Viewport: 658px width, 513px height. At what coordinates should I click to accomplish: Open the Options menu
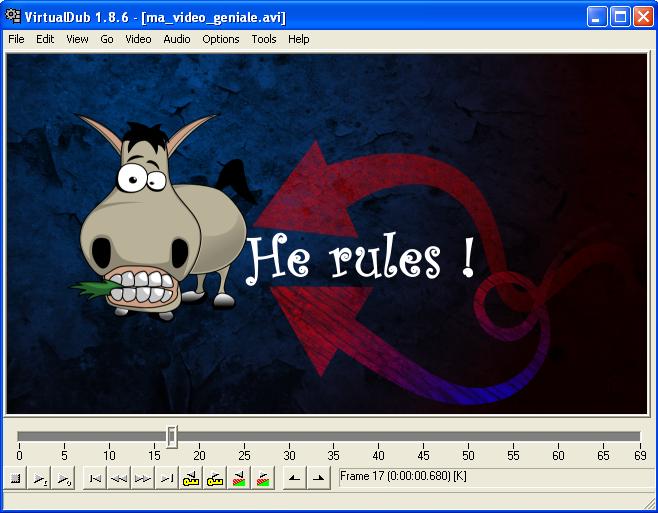point(221,39)
